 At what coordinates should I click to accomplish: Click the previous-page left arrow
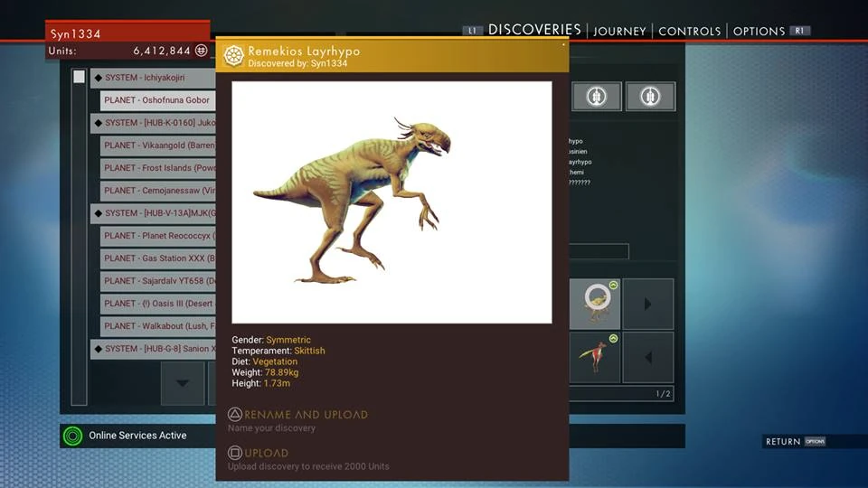[647, 358]
